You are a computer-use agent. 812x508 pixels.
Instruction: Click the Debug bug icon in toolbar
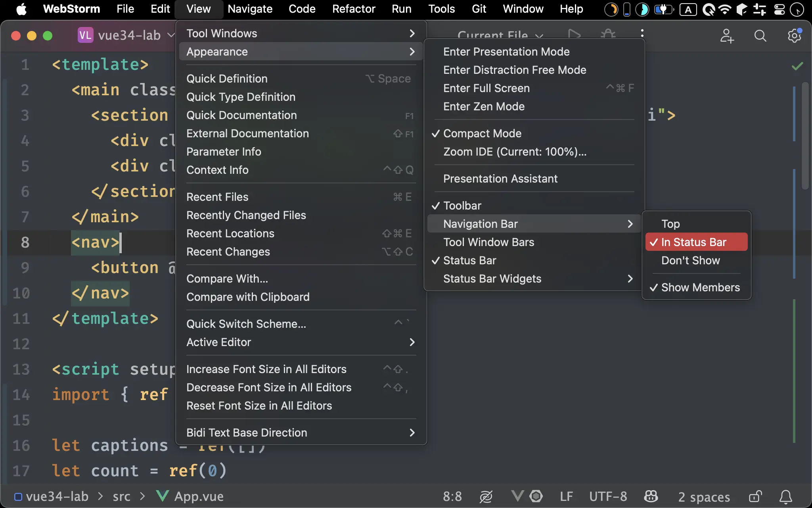point(608,35)
